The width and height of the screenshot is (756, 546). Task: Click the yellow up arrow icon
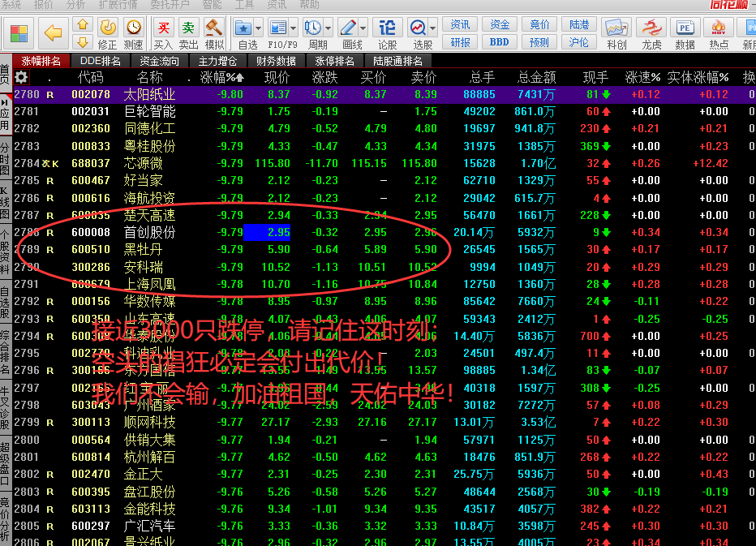pyautogui.click(x=83, y=24)
